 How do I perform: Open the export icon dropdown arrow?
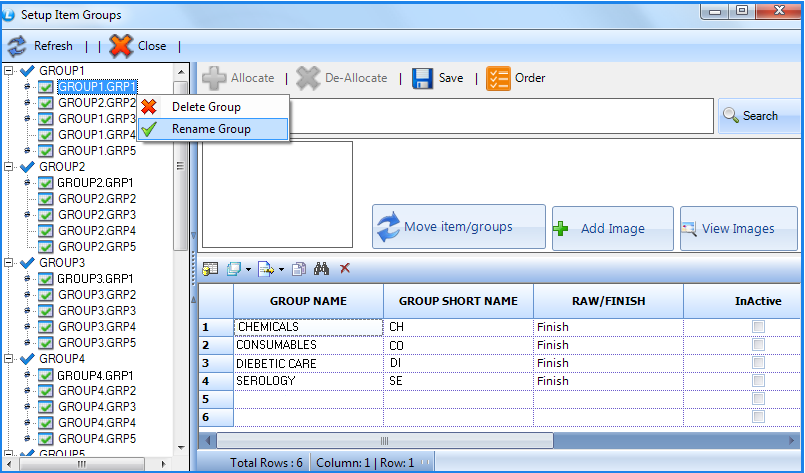coord(281,269)
